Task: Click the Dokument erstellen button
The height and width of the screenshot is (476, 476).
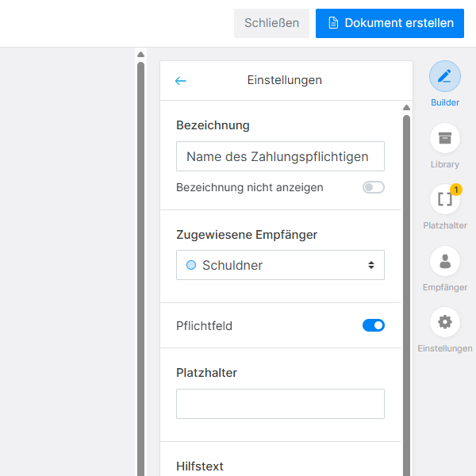Action: pyautogui.click(x=390, y=23)
